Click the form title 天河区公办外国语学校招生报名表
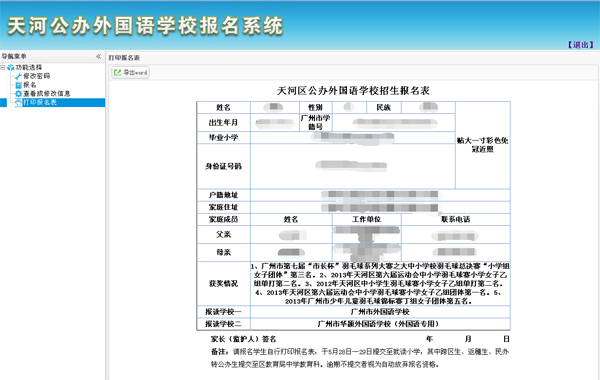600x380 pixels. pyautogui.click(x=353, y=91)
